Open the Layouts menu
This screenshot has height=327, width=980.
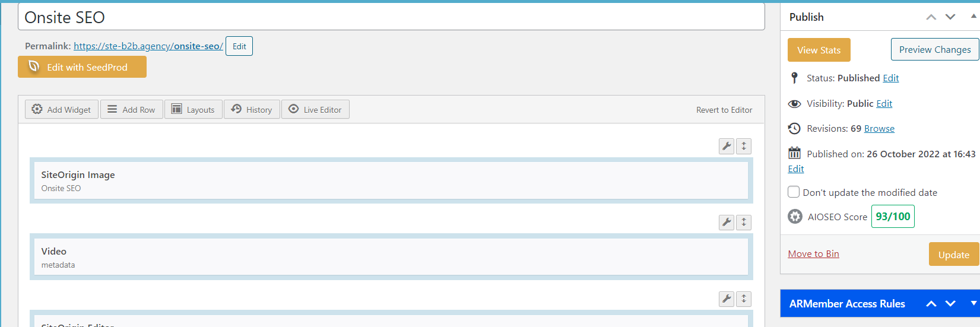click(x=193, y=110)
